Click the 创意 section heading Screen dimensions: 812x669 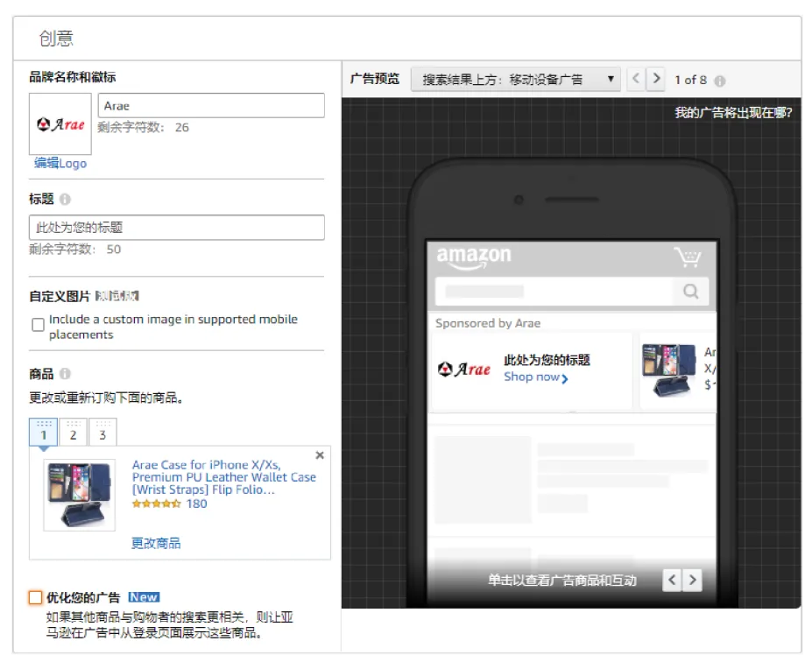point(56,39)
